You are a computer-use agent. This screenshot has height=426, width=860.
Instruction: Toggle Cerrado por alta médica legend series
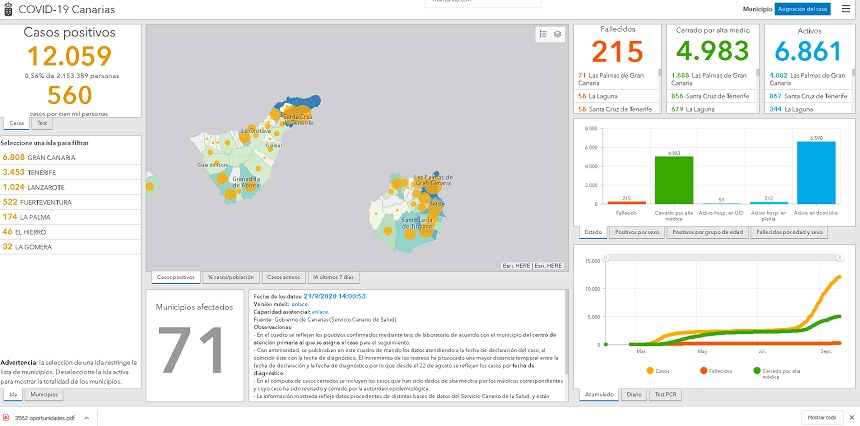pyautogui.click(x=771, y=372)
